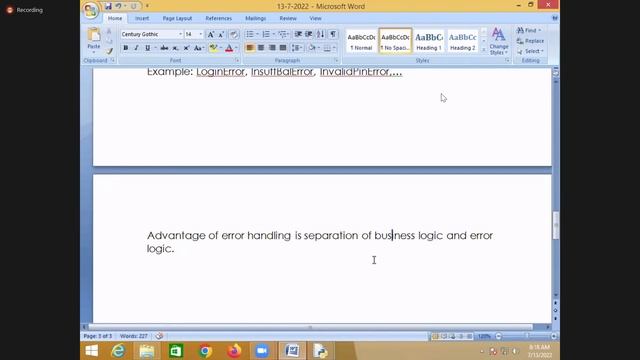Viewport: 640px width, 360px height.
Task: Open the font name dropdown Century Gothic
Action: [180, 34]
